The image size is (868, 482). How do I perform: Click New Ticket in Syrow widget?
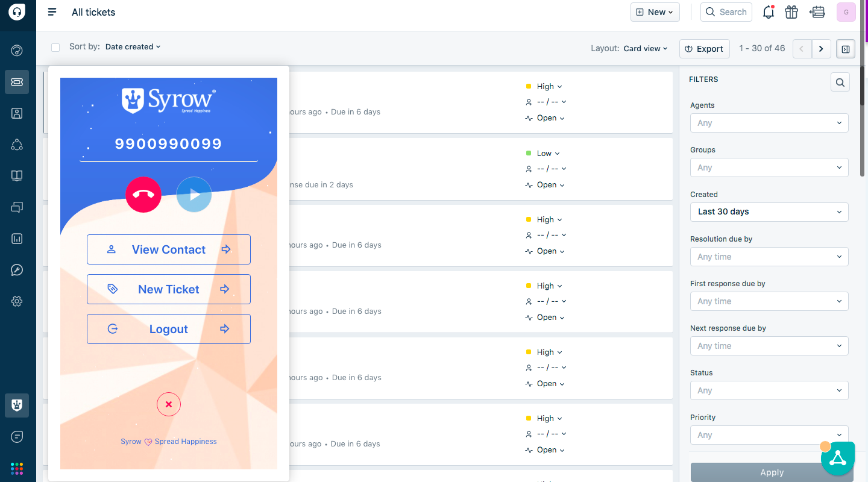[169, 289]
